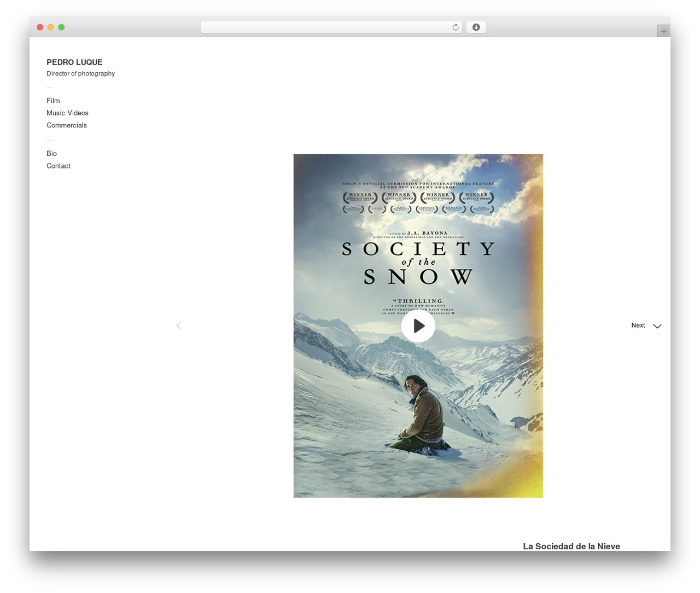Viewport: 700px width, 593px height.
Task: Go to the Contact page
Action: coord(59,166)
